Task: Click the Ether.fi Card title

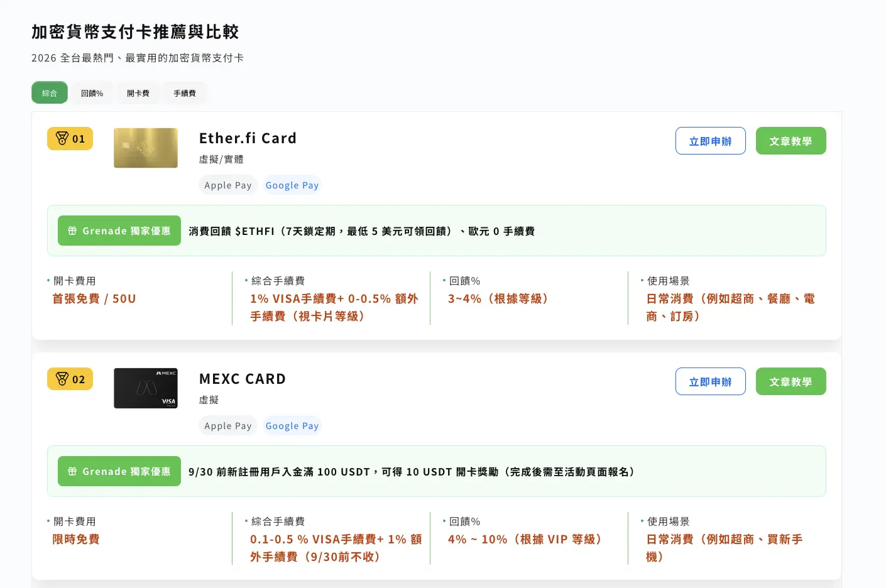Action: click(248, 138)
